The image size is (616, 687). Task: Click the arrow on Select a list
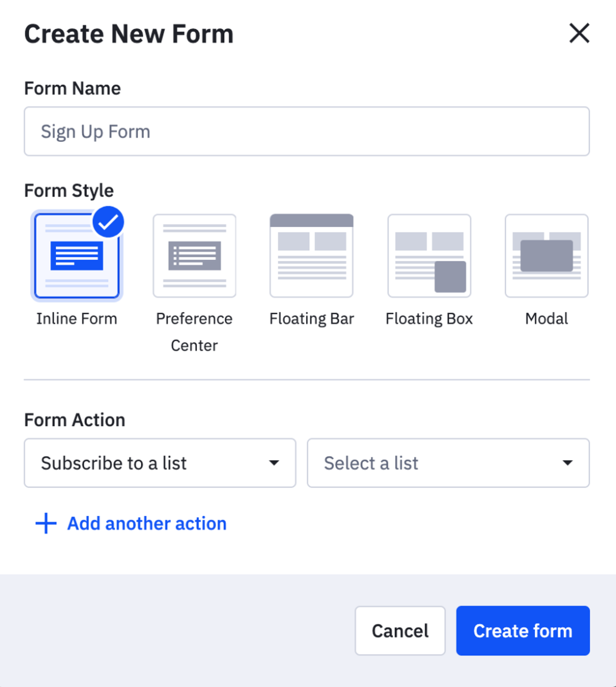pos(567,463)
